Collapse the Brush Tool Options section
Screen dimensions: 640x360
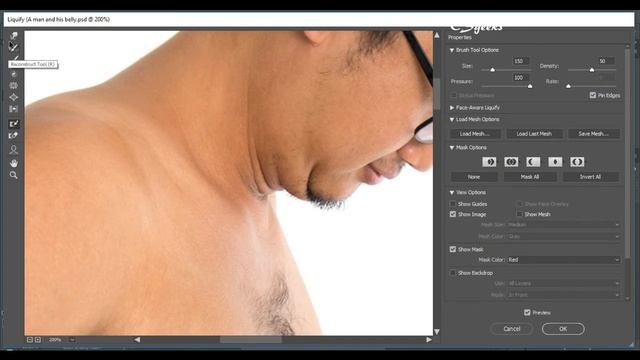[452, 50]
